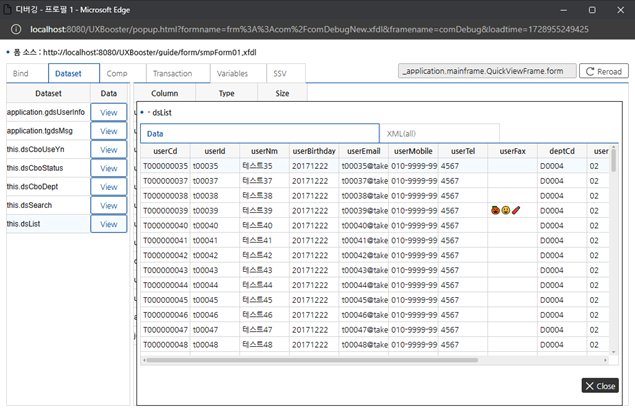Click the Size header in background grid
Screen dimensions: 635x412
tap(282, 93)
